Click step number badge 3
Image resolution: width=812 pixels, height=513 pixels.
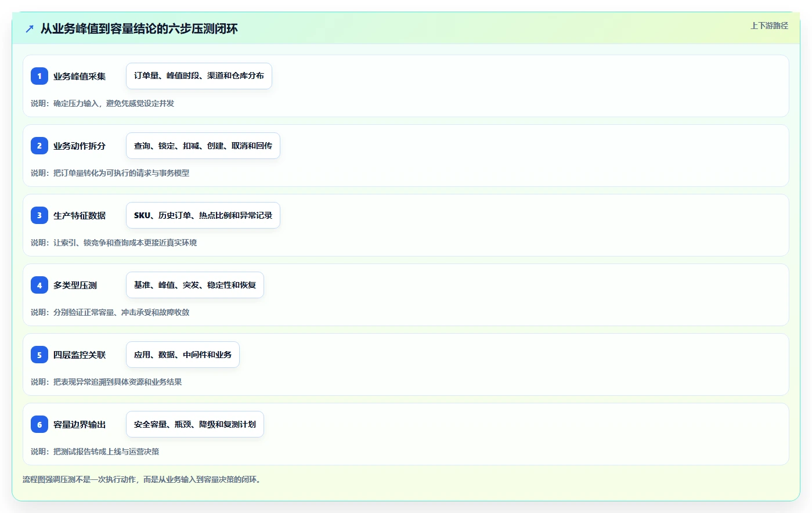point(39,215)
